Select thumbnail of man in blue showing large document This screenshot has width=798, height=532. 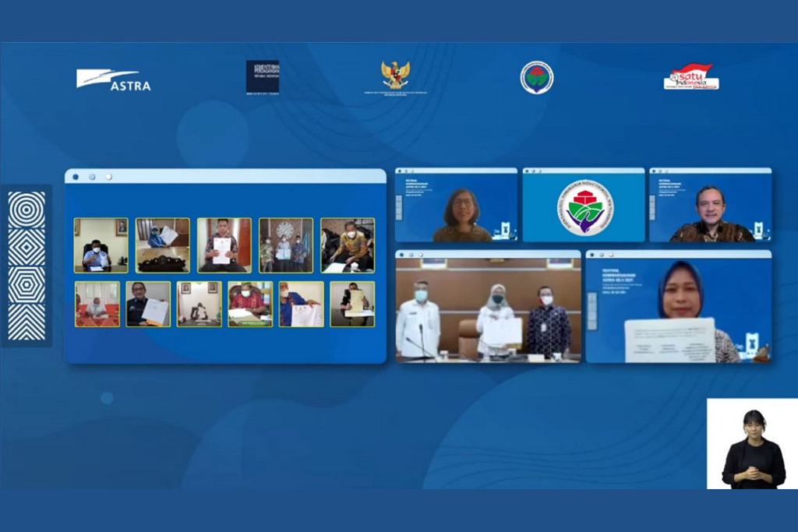pyautogui.click(x=302, y=304)
